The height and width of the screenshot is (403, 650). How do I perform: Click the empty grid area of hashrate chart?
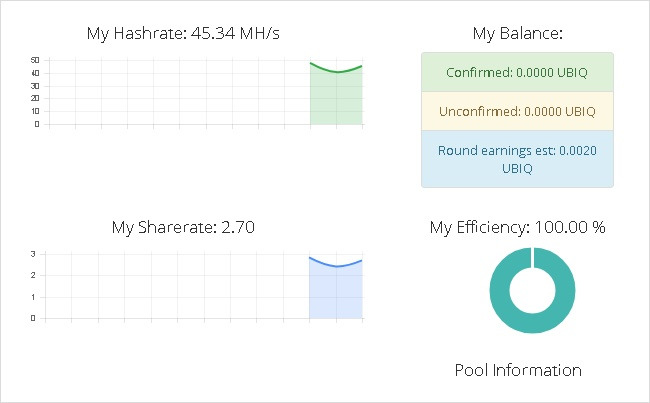pyautogui.click(x=179, y=92)
